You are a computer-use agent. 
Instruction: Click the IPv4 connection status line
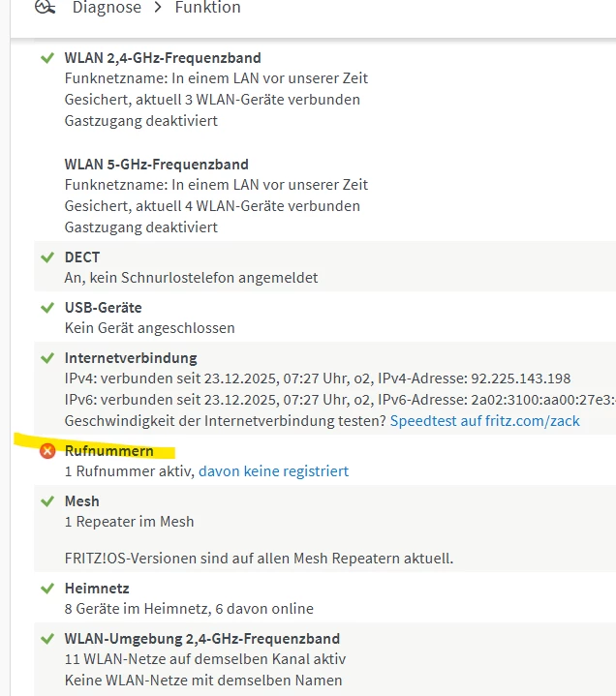318,378
